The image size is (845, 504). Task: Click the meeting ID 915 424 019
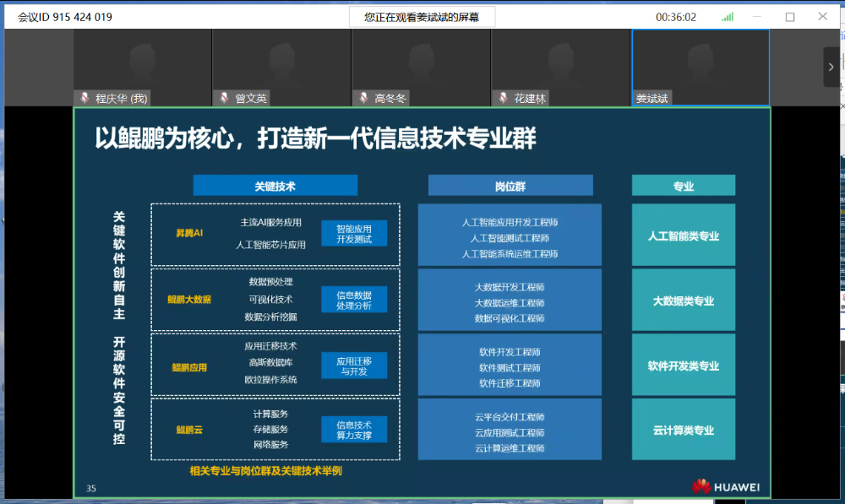pos(65,17)
